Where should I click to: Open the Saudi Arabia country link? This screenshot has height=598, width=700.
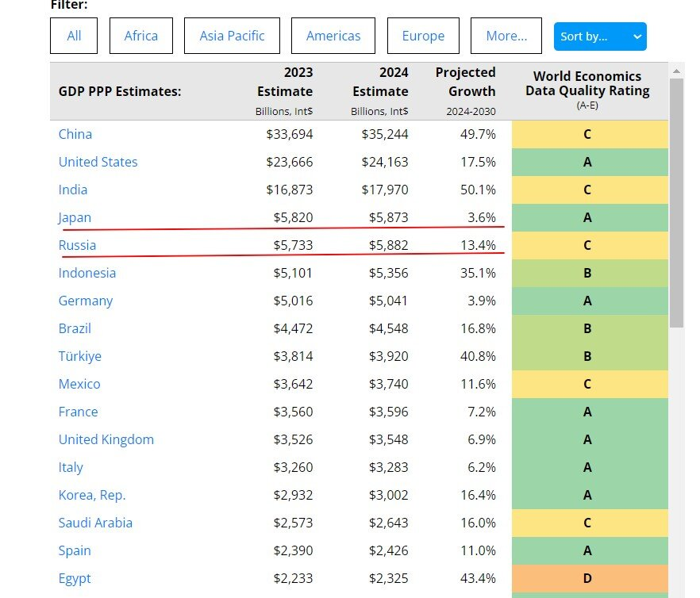(95, 523)
